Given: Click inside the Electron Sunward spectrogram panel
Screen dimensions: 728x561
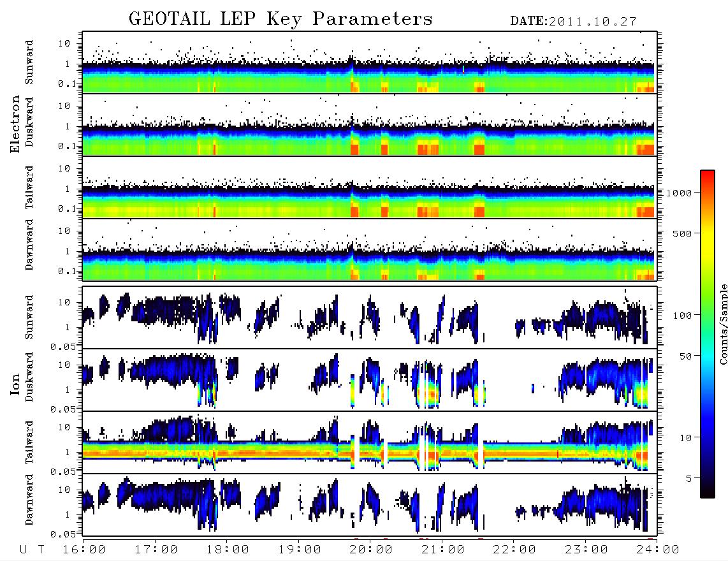Looking at the screenshot, I should 370,62.
